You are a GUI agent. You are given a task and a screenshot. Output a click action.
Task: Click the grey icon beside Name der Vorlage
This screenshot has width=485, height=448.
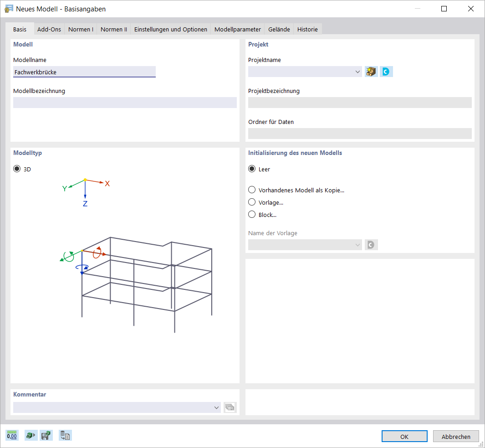coord(371,245)
